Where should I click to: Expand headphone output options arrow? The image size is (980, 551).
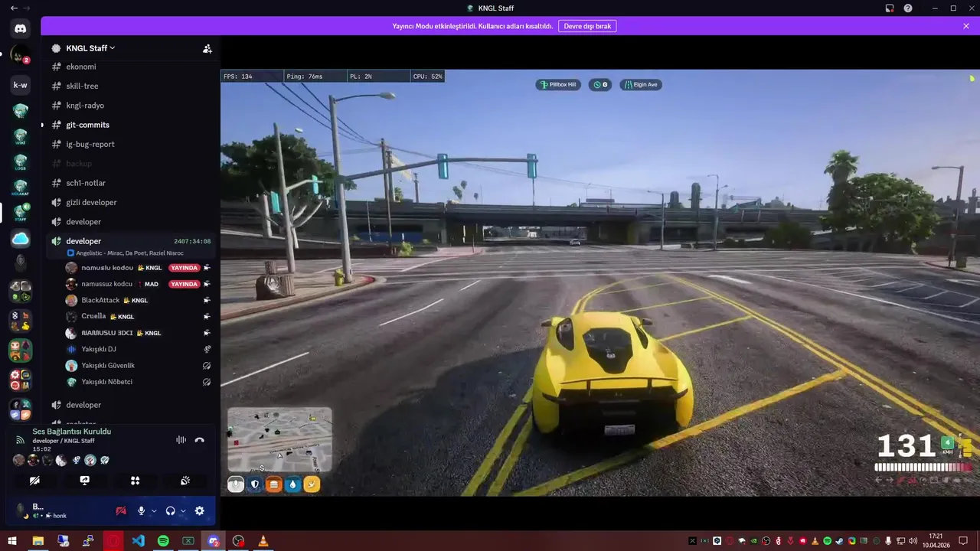[183, 510]
